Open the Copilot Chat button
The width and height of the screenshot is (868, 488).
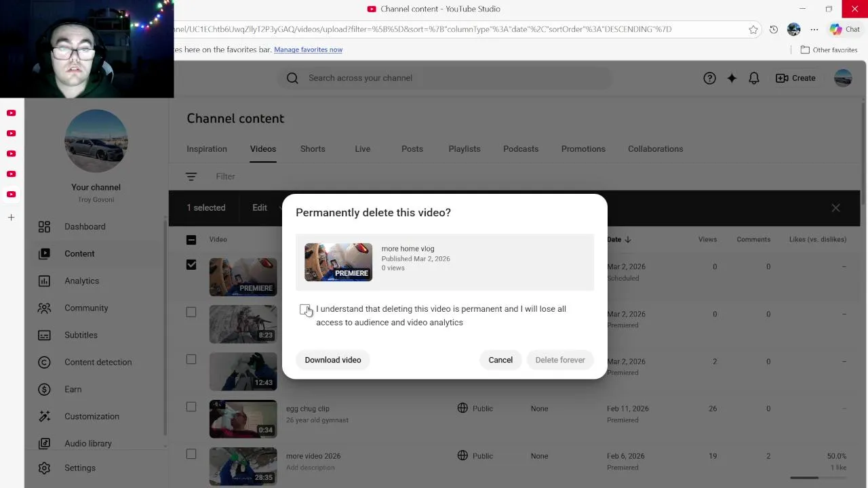tap(845, 29)
